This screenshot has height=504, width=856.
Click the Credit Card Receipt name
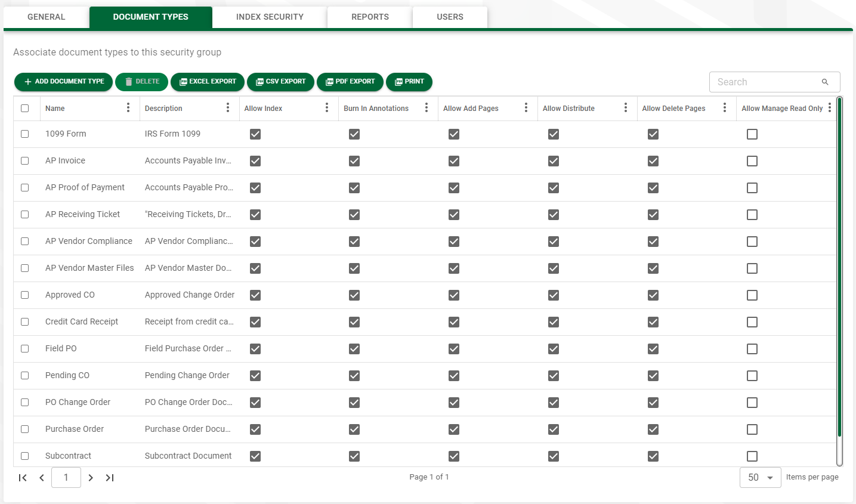point(82,321)
